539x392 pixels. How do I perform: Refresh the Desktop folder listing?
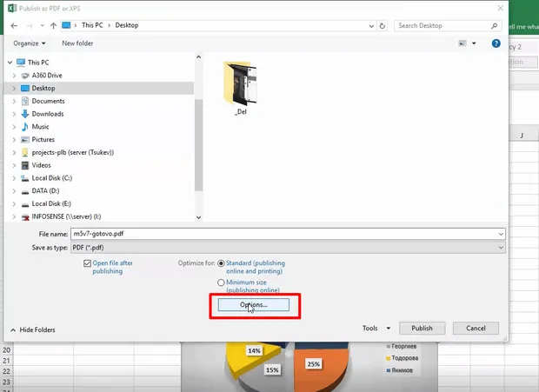tap(382, 26)
